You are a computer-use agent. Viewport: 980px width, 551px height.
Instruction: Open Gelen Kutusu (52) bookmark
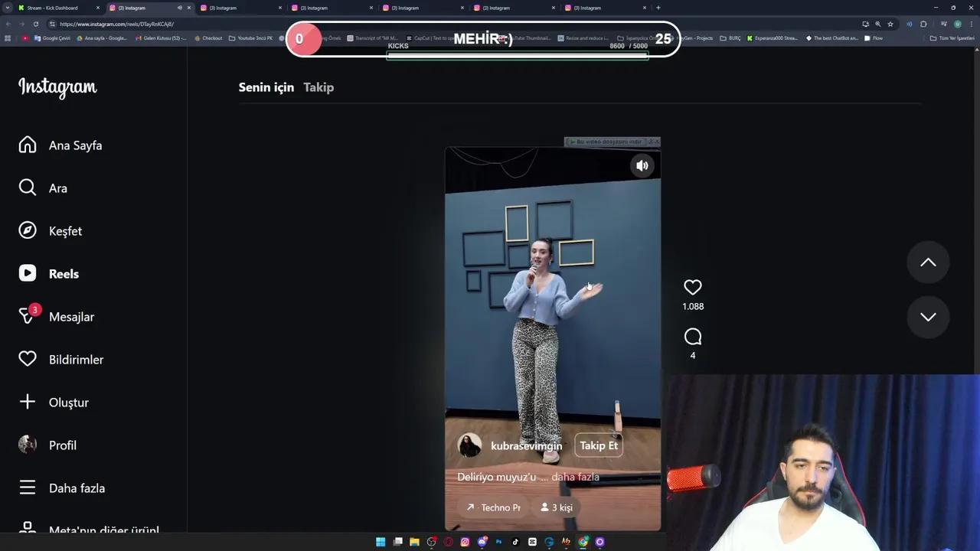point(161,38)
